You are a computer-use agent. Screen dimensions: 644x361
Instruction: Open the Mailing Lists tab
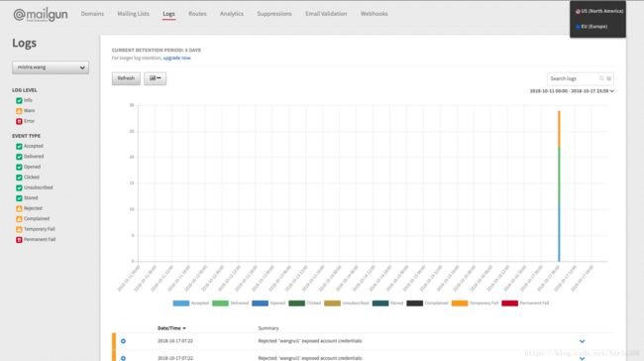click(x=133, y=14)
